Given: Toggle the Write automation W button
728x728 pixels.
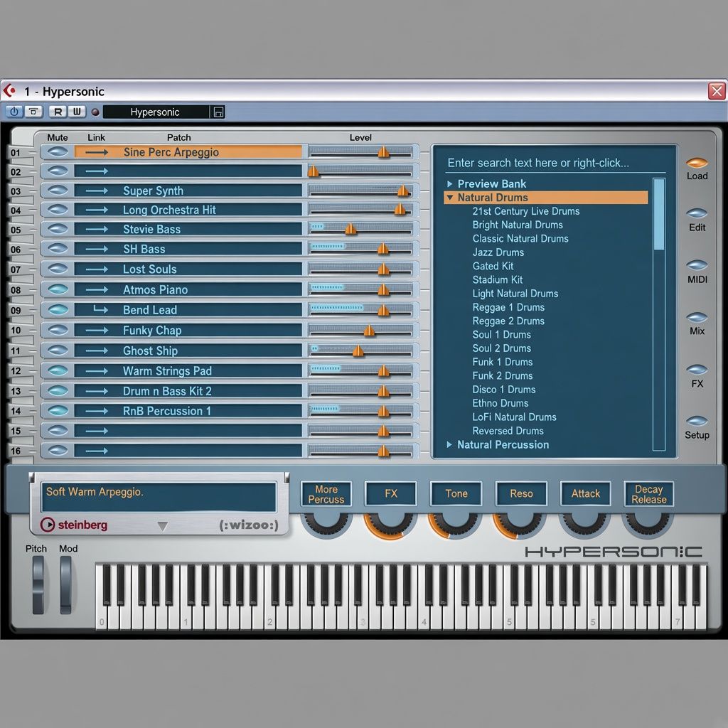Looking at the screenshot, I should click(77, 112).
